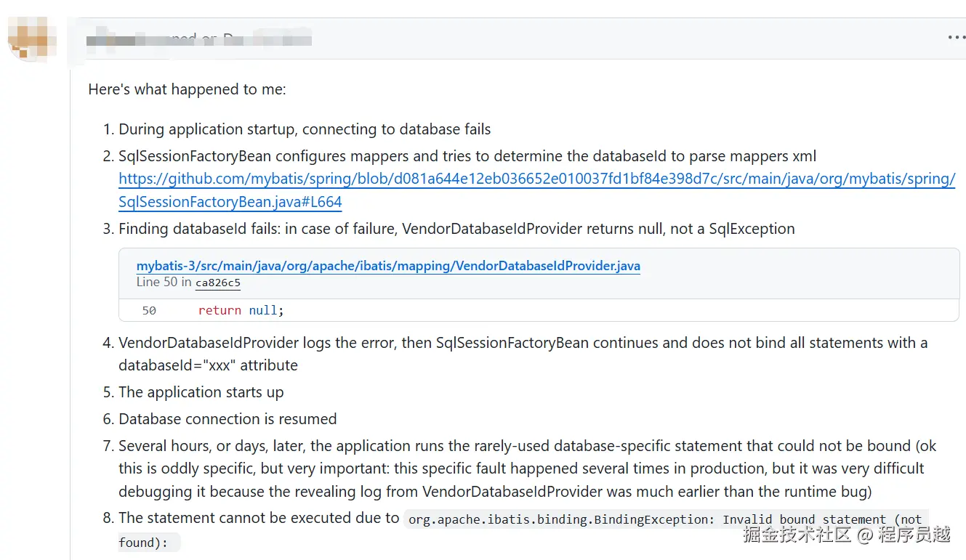Click the 'return null;' code line
Screen dimensions: 966x560
(241, 310)
